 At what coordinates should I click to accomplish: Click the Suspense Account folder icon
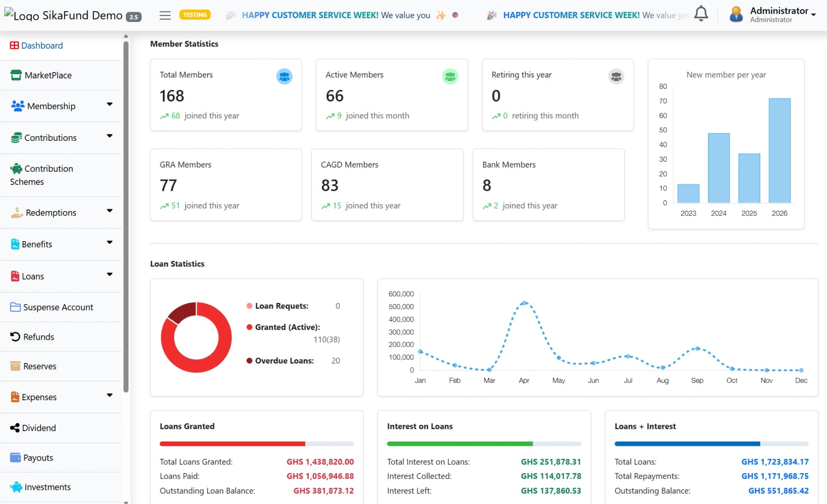[16, 307]
